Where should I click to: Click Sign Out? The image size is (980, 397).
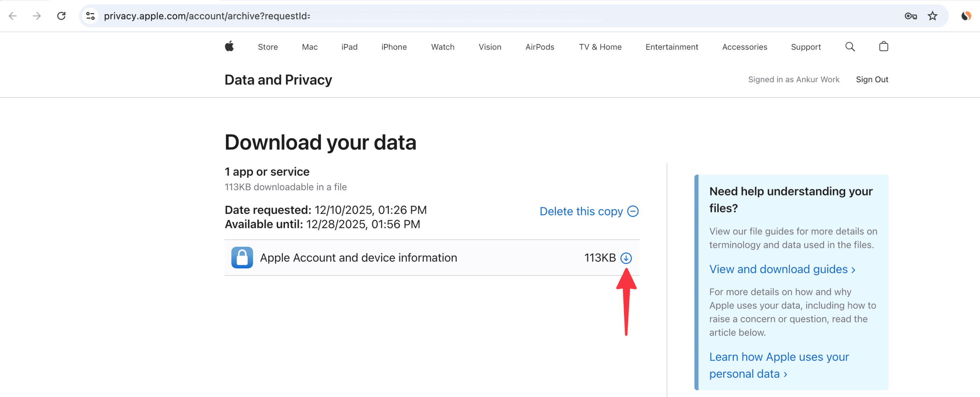click(x=872, y=79)
